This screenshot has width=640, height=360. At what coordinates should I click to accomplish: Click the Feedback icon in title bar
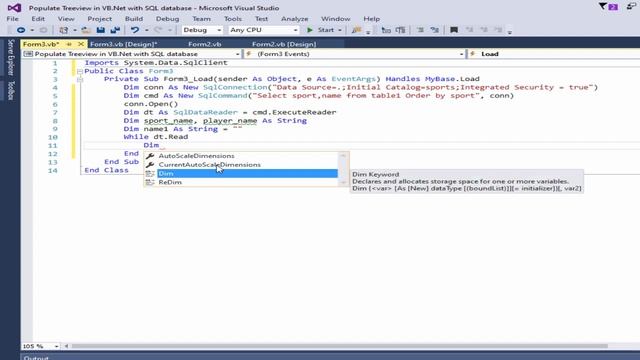(x=632, y=6)
